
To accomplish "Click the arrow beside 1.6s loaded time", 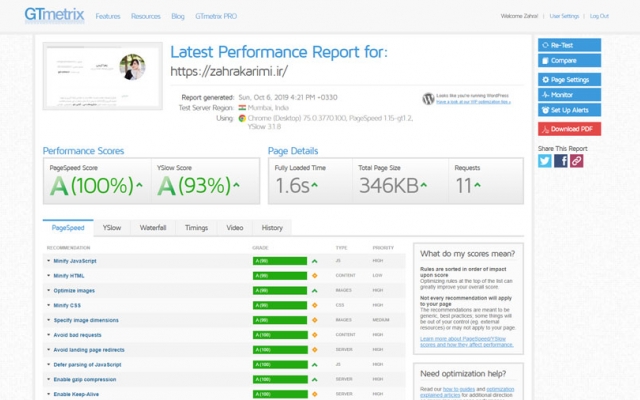I will (x=314, y=185).
